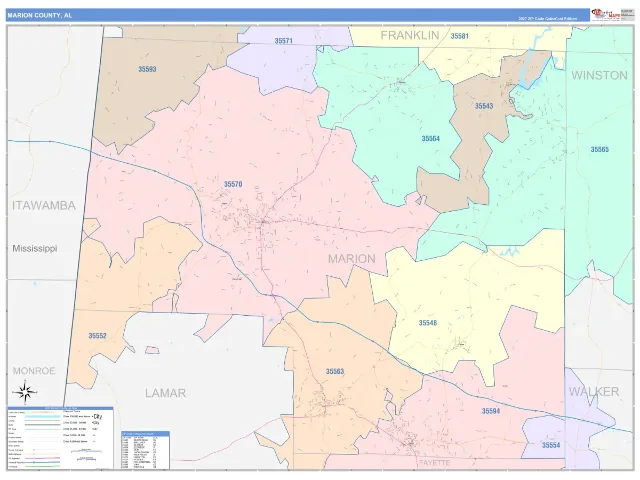Click the MARION county label
The image size is (640, 480).
(352, 259)
